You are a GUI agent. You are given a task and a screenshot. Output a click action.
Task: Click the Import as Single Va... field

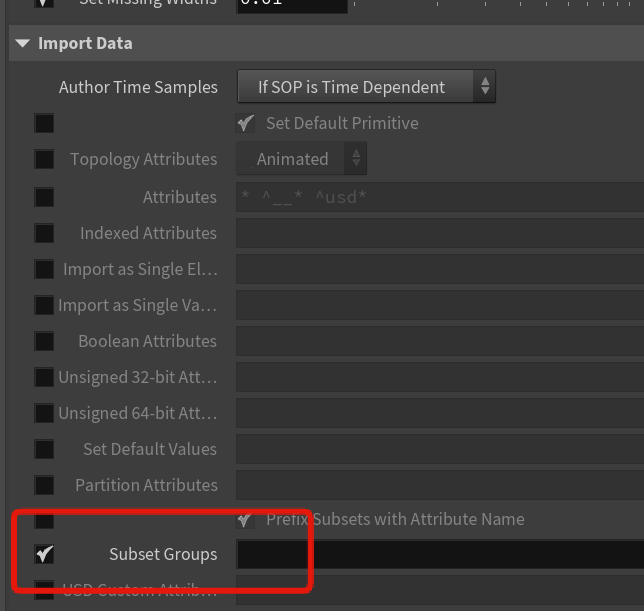440,305
